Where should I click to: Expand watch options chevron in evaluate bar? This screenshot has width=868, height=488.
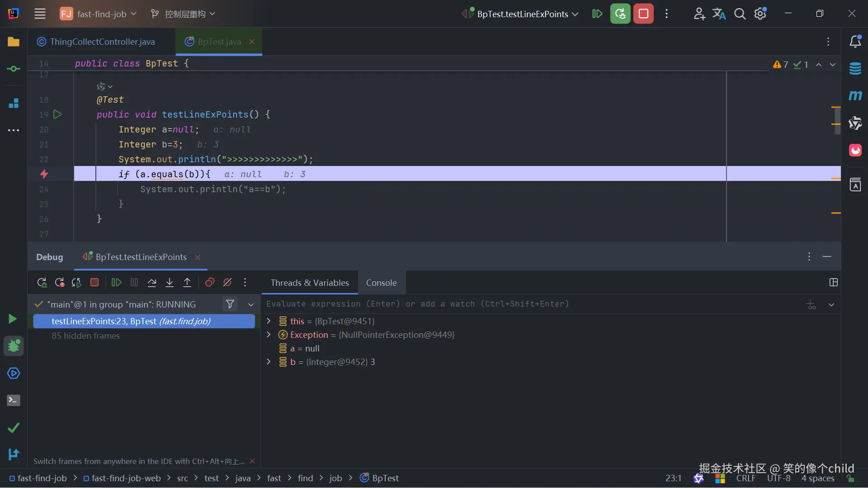point(831,305)
